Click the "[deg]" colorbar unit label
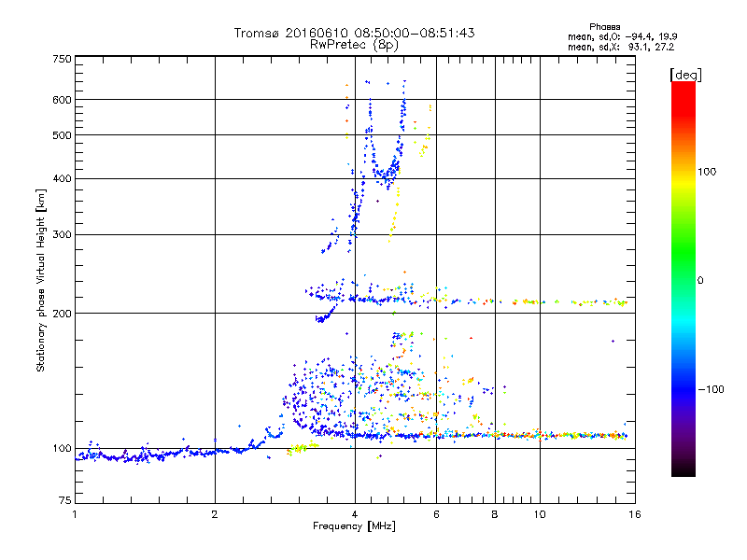 685,75
